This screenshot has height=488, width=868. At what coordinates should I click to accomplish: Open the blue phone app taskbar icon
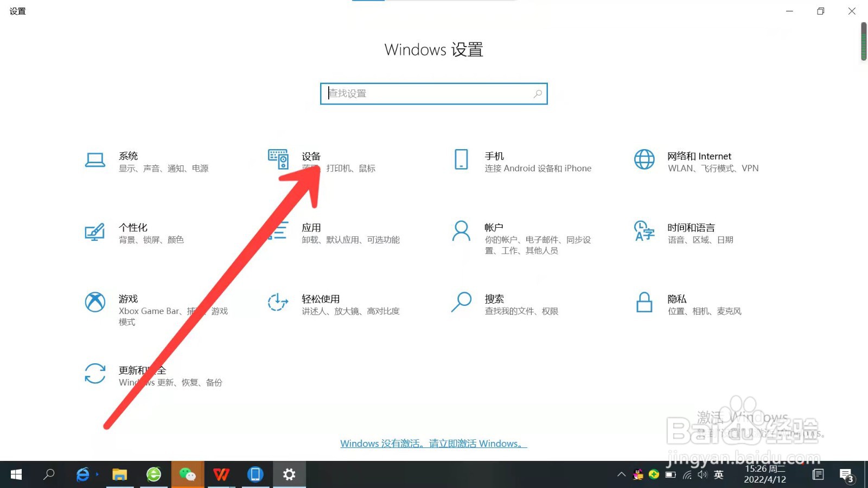point(255,474)
